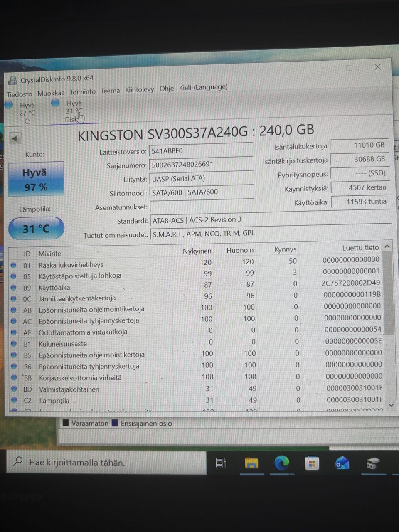399x532 pixels.
Task: Launch Microsoft Edge from the taskbar
Action: 282,463
